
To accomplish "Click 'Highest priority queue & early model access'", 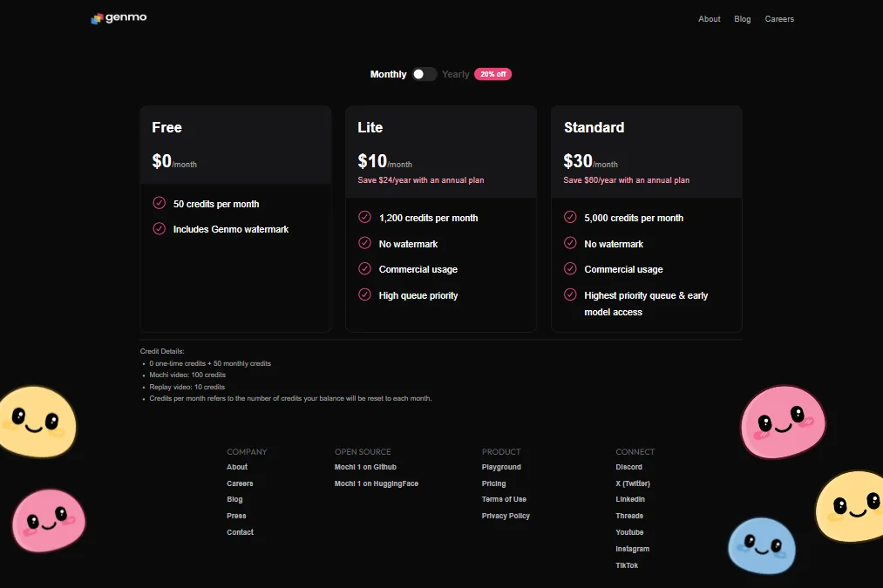I will click(x=646, y=304).
